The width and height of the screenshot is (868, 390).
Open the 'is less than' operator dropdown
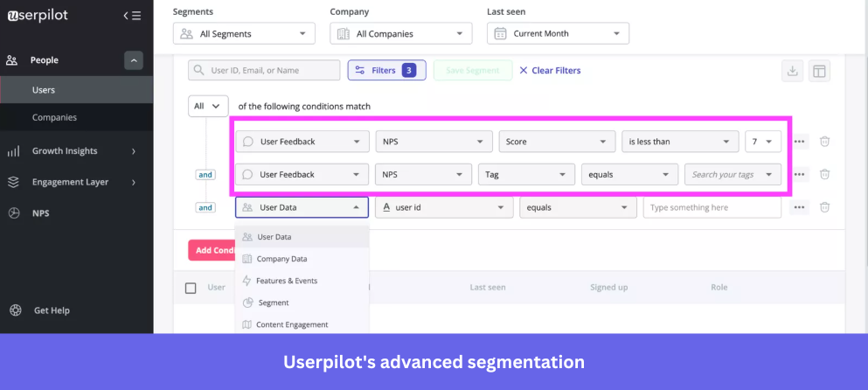(x=680, y=142)
